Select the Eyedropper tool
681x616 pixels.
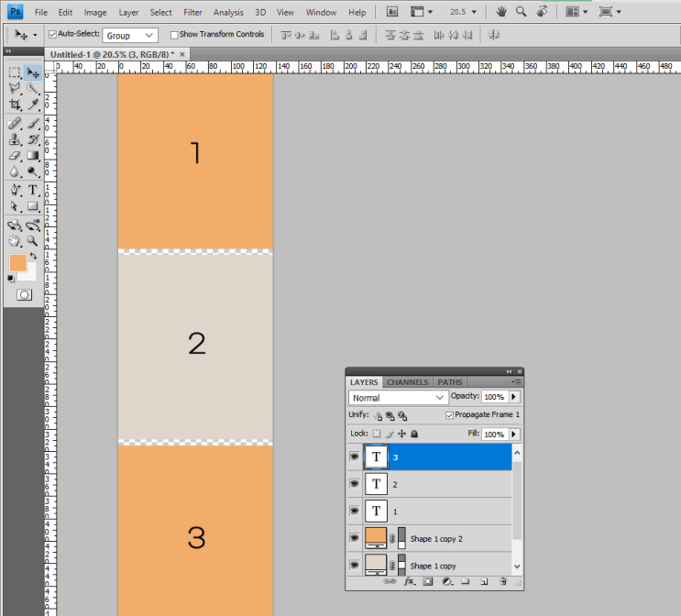click(x=33, y=104)
